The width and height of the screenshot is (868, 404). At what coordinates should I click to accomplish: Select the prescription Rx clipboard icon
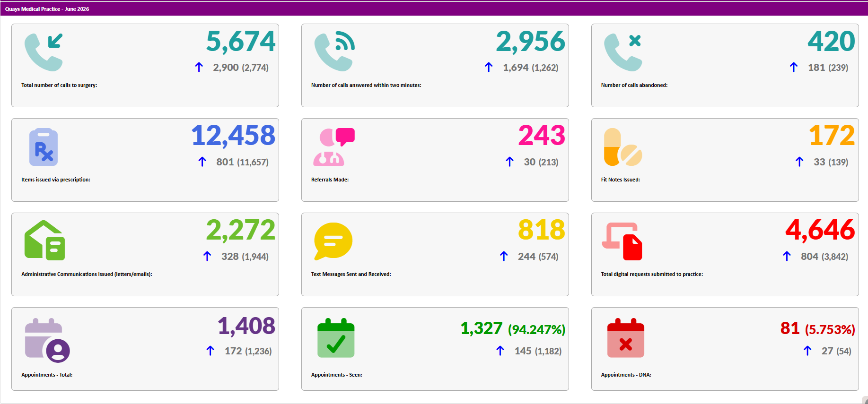(44, 147)
